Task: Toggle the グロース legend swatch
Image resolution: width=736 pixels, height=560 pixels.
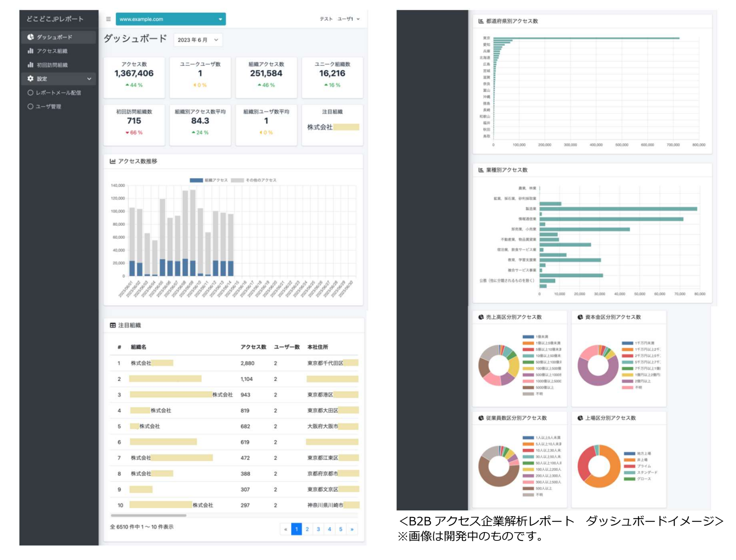Action: tap(629, 479)
